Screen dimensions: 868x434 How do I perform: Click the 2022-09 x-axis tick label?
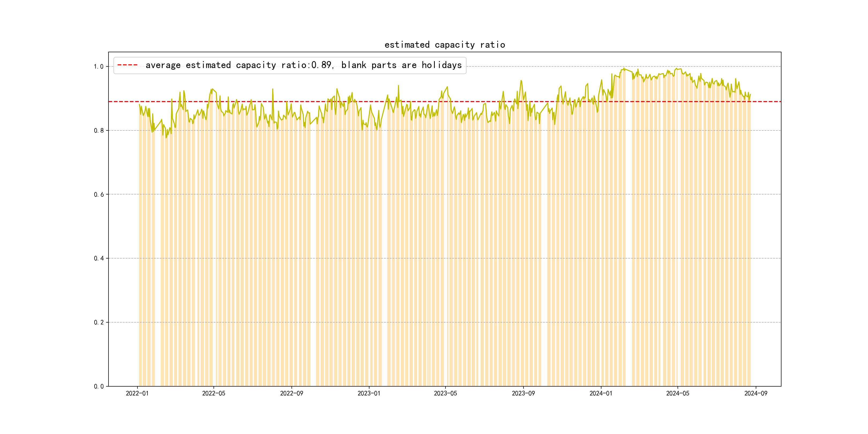[x=291, y=393]
